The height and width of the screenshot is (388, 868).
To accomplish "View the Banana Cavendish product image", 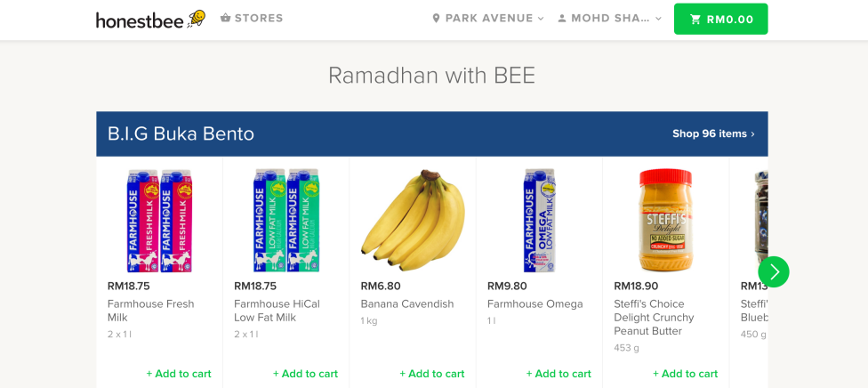I will click(x=413, y=220).
